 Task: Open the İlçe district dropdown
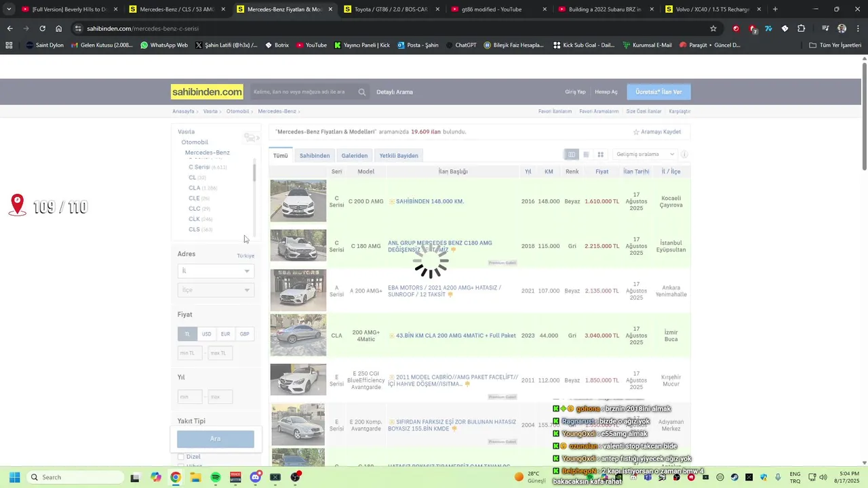[216, 290]
